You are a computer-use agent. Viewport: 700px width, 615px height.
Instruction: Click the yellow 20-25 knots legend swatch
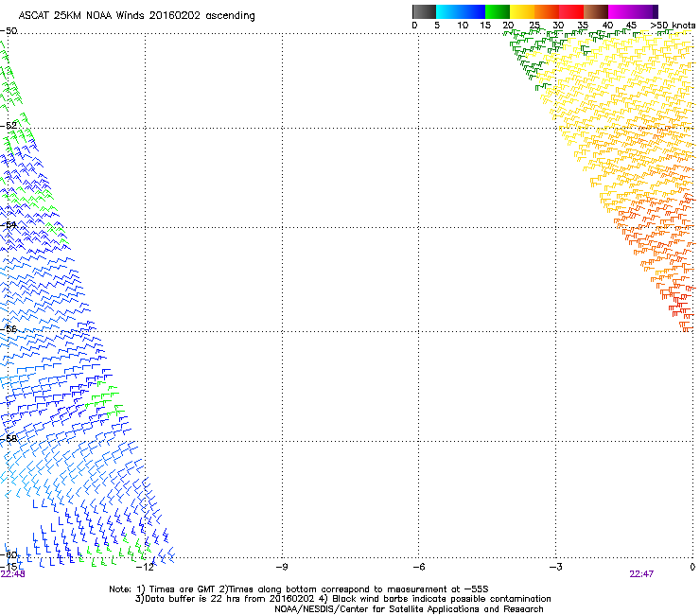522,11
